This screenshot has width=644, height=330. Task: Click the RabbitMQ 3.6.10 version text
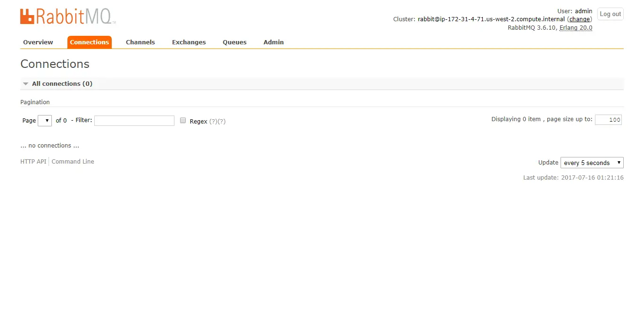(532, 28)
